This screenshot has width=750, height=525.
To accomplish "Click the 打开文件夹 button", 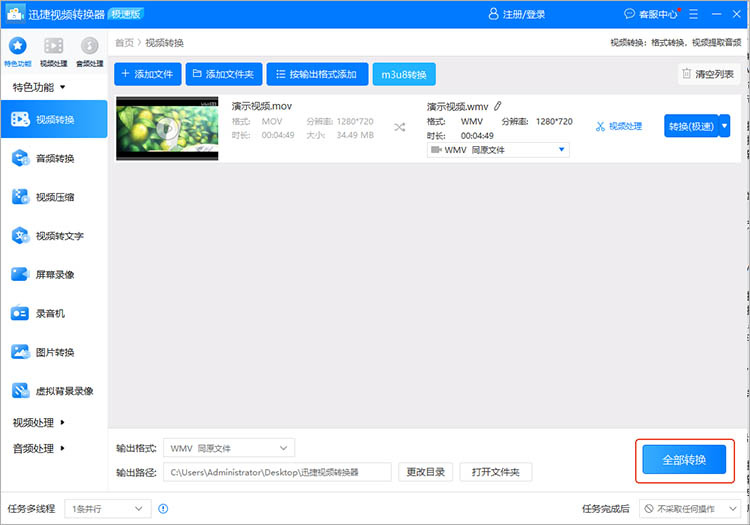I will [x=496, y=472].
